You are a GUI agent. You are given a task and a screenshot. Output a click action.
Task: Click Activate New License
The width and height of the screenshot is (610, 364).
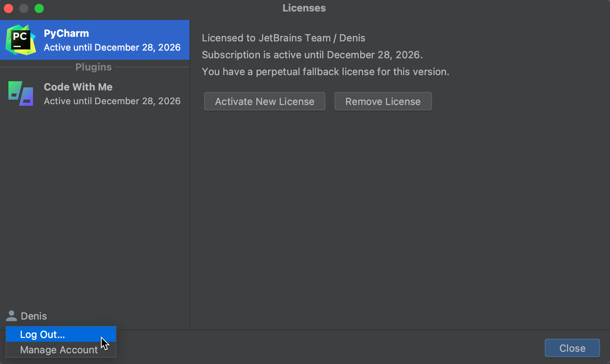click(264, 101)
